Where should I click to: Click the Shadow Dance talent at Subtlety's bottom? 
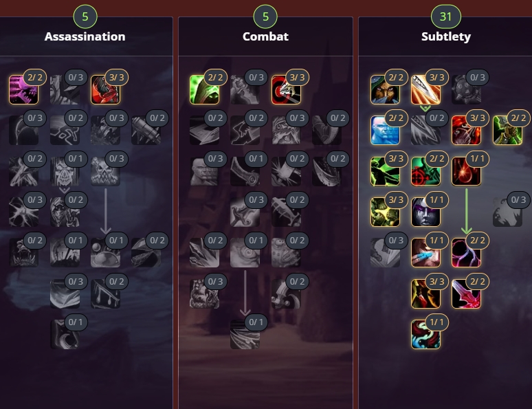425,334
